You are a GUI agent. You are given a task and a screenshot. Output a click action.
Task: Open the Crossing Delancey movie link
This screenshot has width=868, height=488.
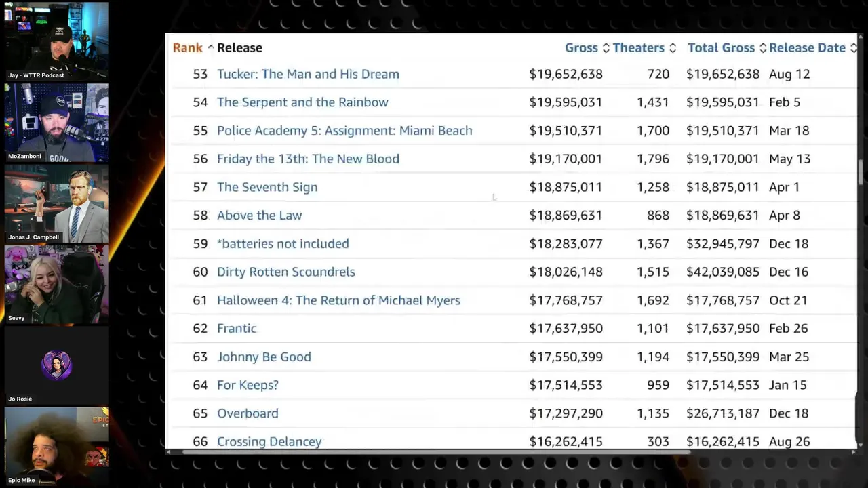pos(269,441)
